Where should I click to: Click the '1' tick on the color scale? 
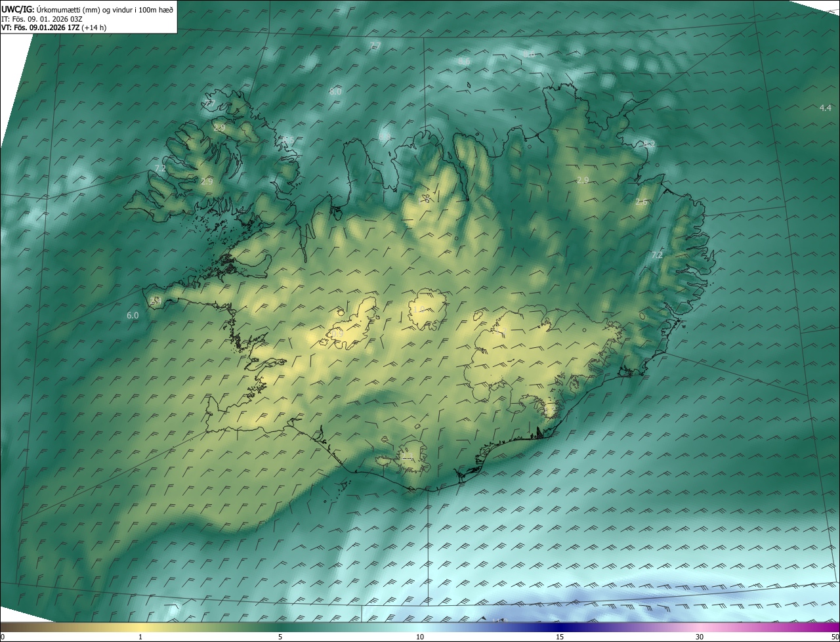point(140,637)
